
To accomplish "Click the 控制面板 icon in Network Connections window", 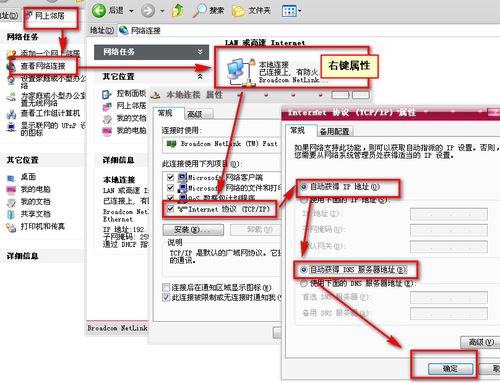I will [107, 94].
